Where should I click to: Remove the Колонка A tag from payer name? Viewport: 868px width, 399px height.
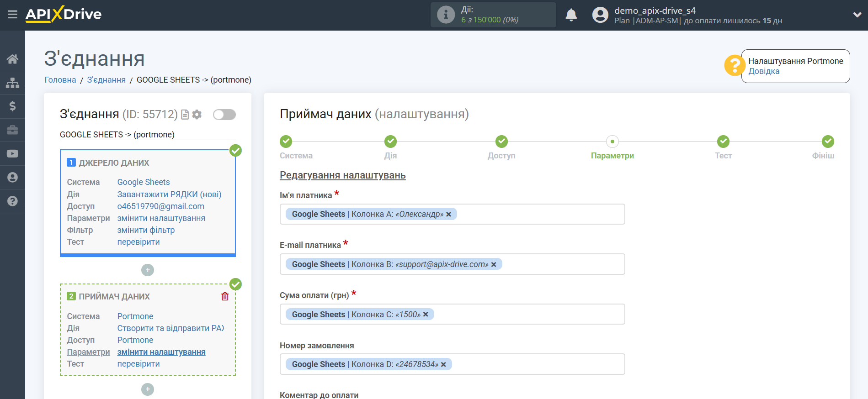448,215
